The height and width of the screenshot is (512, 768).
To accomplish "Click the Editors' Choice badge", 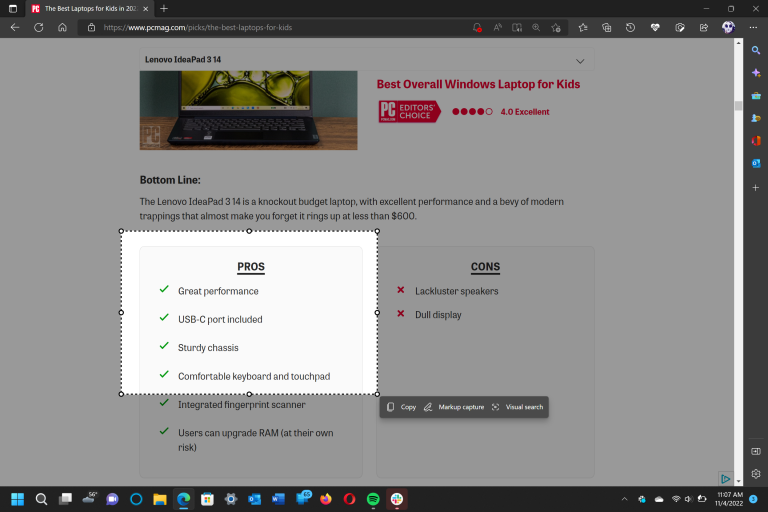I will pyautogui.click(x=409, y=112).
